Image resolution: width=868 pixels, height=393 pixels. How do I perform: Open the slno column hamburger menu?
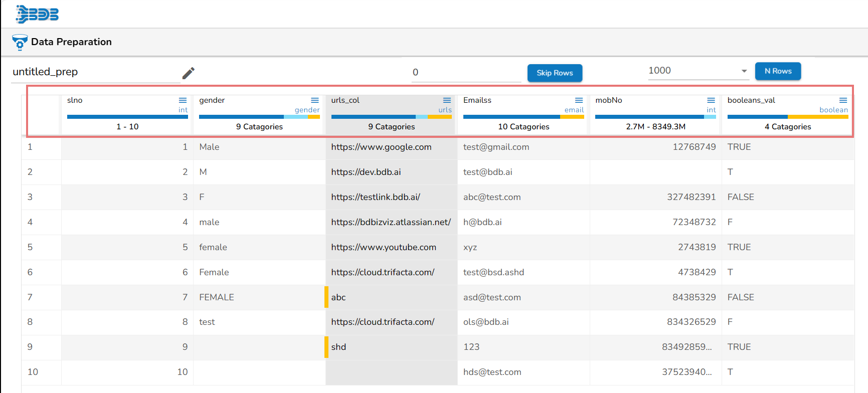point(183,100)
